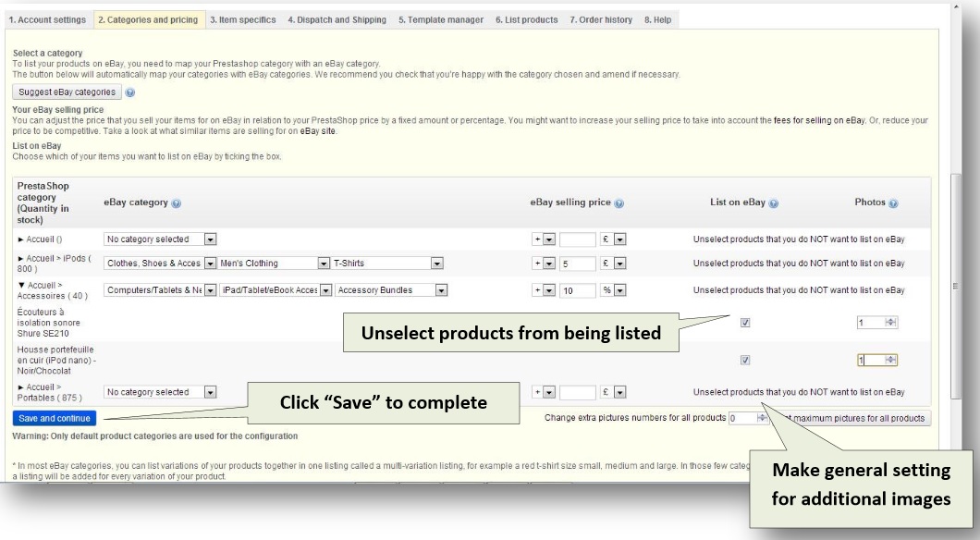The image size is (980, 540).
Task: Adjust extra pictures number stepper for all products
Action: [x=762, y=418]
